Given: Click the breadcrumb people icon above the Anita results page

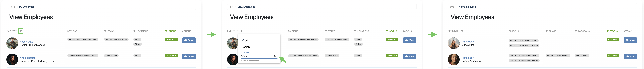Looking at the screenshot, I should pyautogui.click(x=452, y=7).
